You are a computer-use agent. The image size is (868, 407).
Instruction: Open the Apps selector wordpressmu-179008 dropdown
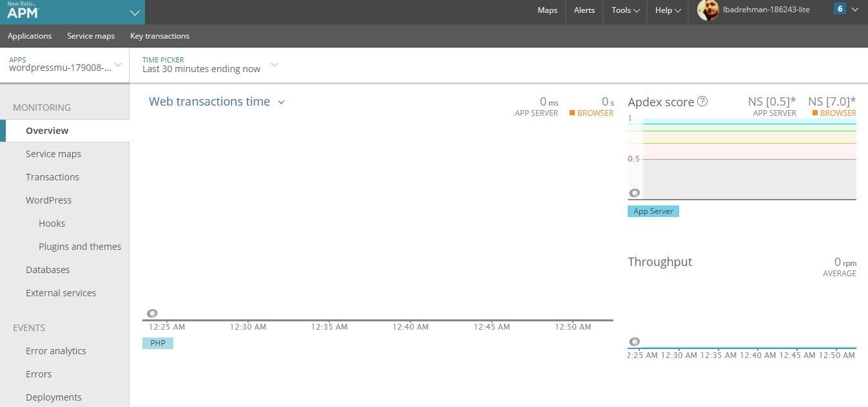(64, 64)
